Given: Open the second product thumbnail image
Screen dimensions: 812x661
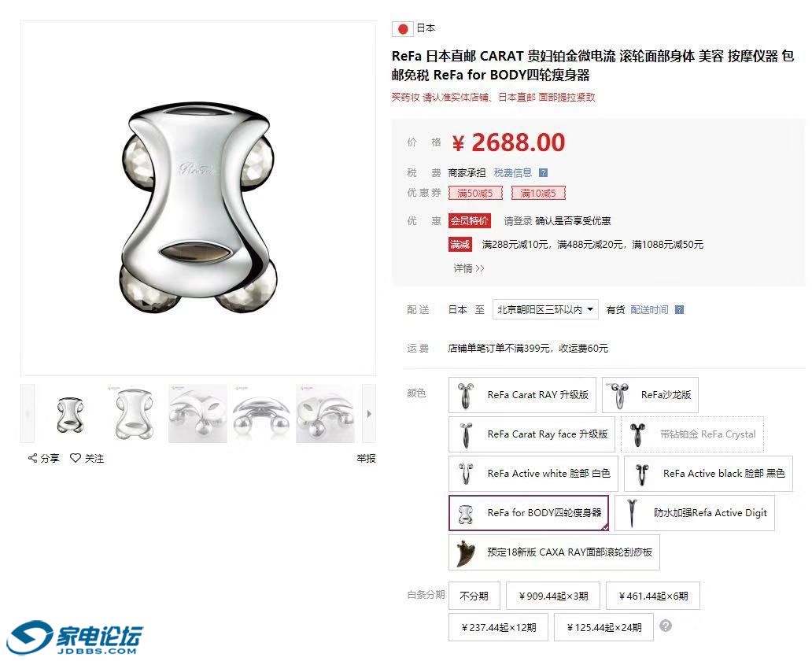Looking at the screenshot, I should (x=134, y=414).
